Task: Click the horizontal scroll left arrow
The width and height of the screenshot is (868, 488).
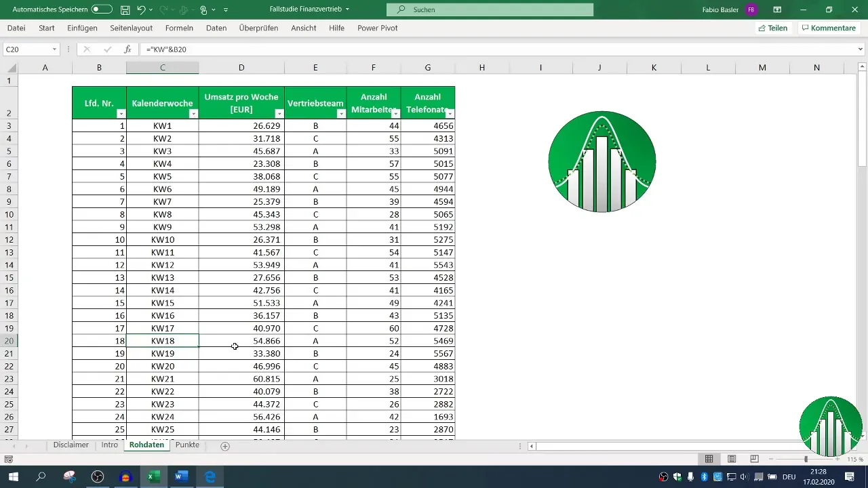Action: (x=532, y=446)
